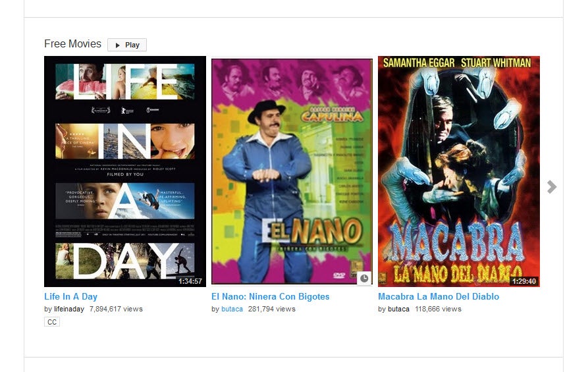Open the Life In A Day poster thumbnail

[125, 171]
